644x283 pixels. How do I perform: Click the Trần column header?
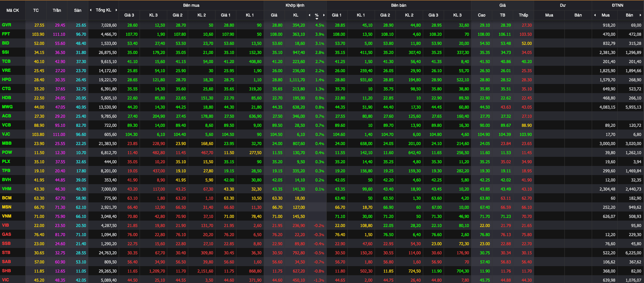[57, 10]
